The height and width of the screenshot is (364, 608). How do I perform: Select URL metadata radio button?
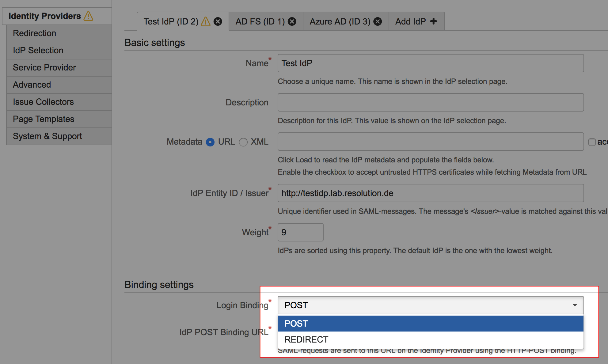coord(210,142)
